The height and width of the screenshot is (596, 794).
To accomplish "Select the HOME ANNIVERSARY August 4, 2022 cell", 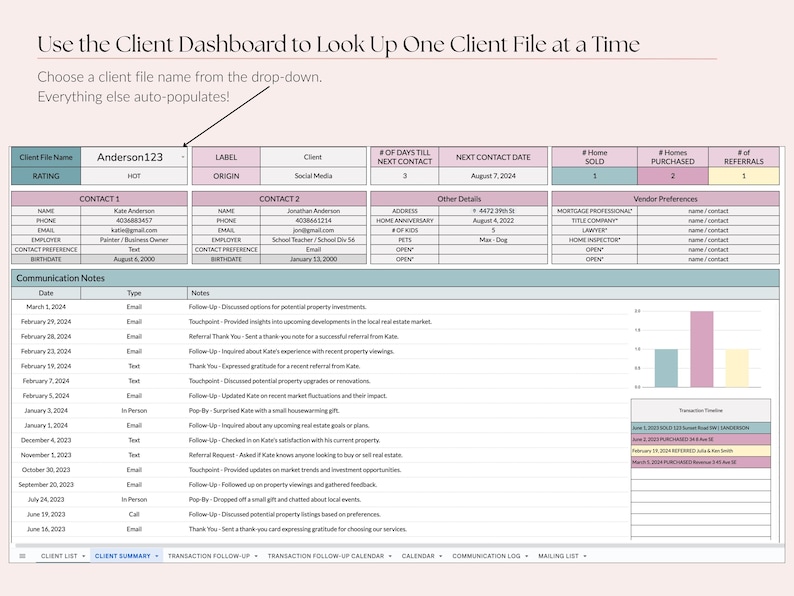I will [493, 220].
